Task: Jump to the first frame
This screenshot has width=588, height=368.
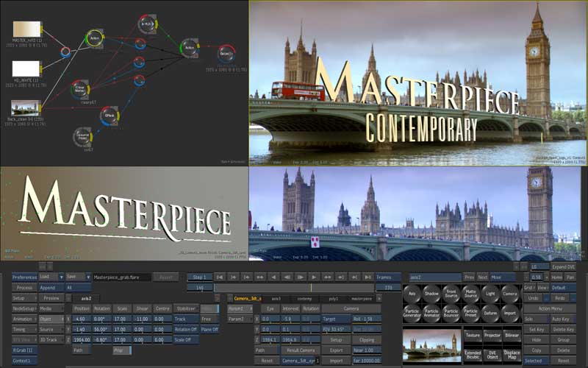Action: [x=219, y=277]
